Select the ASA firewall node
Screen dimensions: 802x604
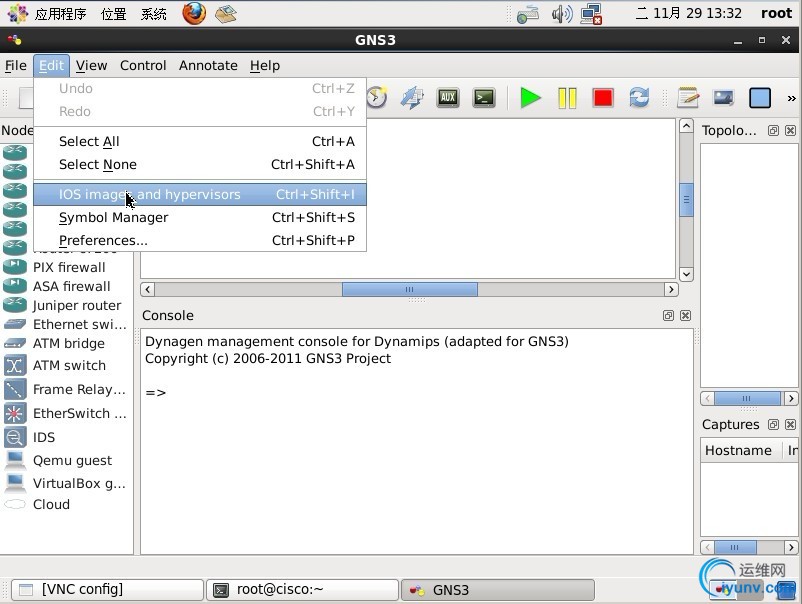[x=65, y=286]
